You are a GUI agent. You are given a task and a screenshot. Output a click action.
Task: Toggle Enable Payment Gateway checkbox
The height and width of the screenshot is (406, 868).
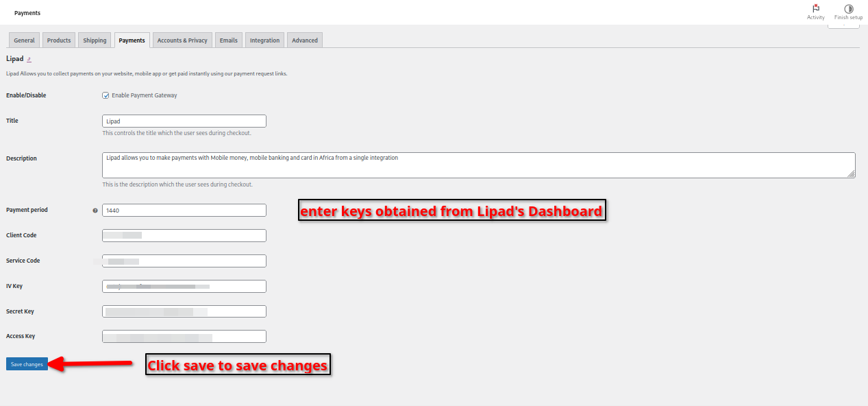click(106, 95)
